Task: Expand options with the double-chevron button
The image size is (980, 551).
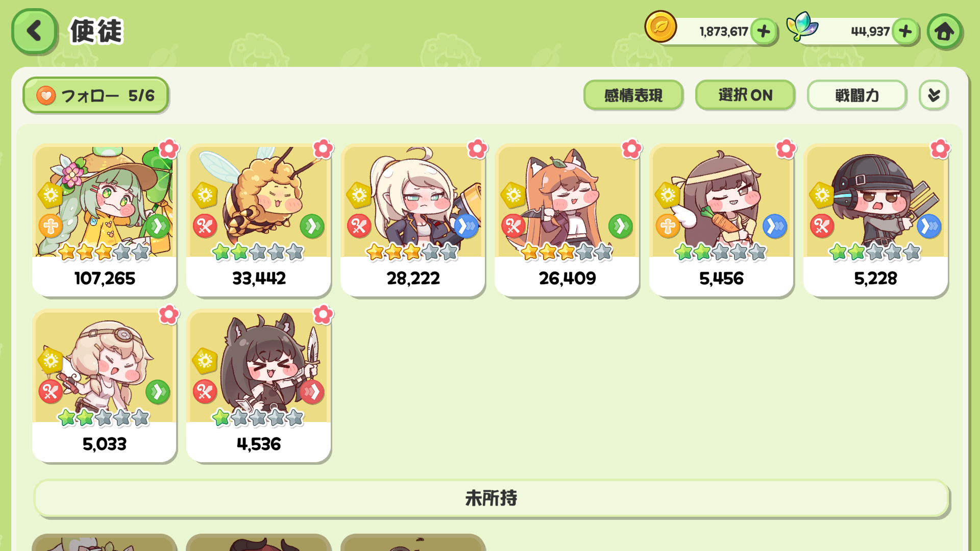Action: coord(934,95)
